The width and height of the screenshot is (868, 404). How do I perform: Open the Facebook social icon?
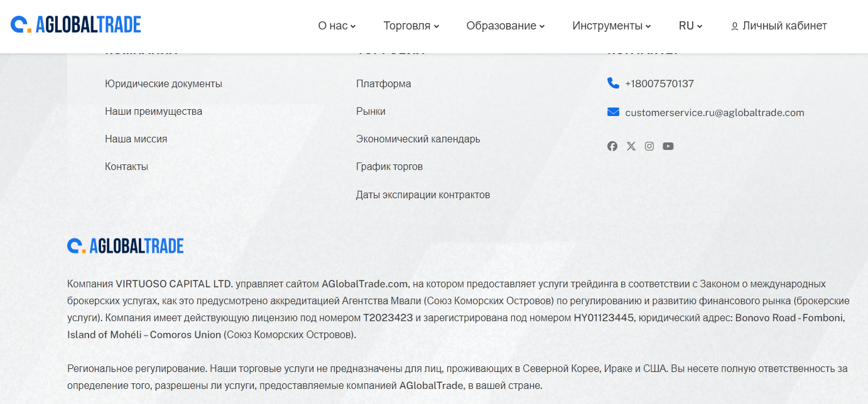(x=612, y=146)
